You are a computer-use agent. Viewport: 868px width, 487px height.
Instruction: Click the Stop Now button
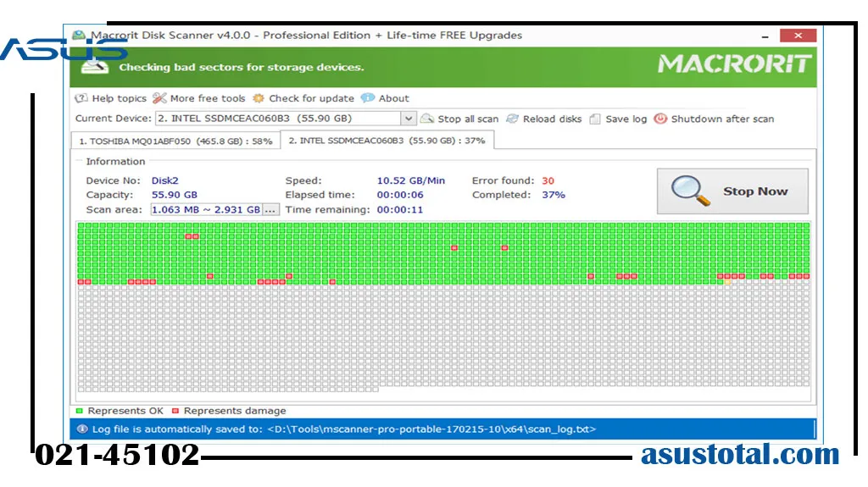(x=732, y=191)
